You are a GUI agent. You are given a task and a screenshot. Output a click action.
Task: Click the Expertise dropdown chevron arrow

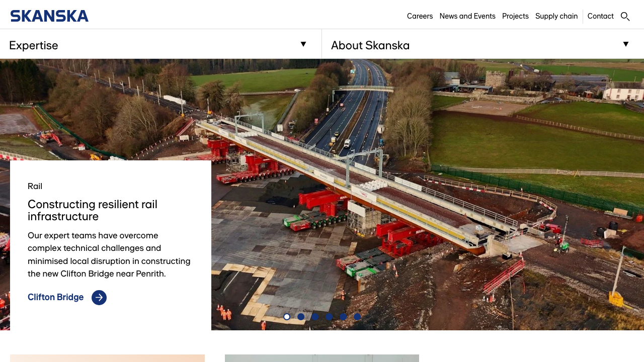303,44
